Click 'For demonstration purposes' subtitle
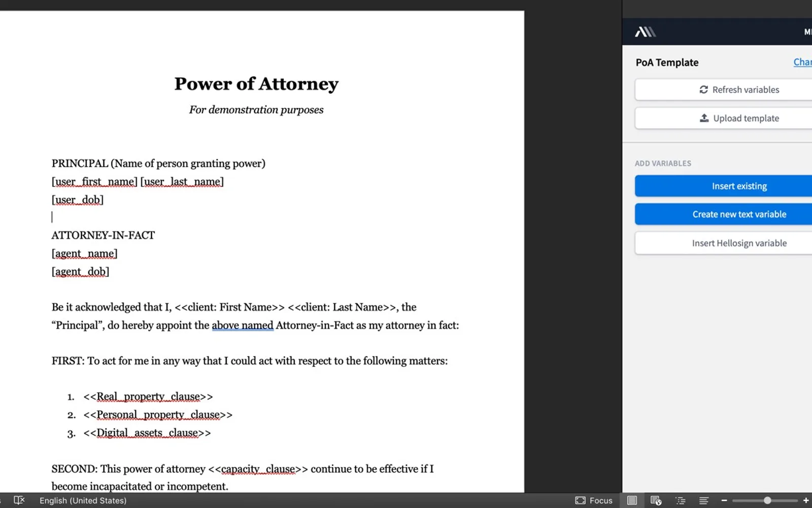812x508 pixels. tap(256, 110)
